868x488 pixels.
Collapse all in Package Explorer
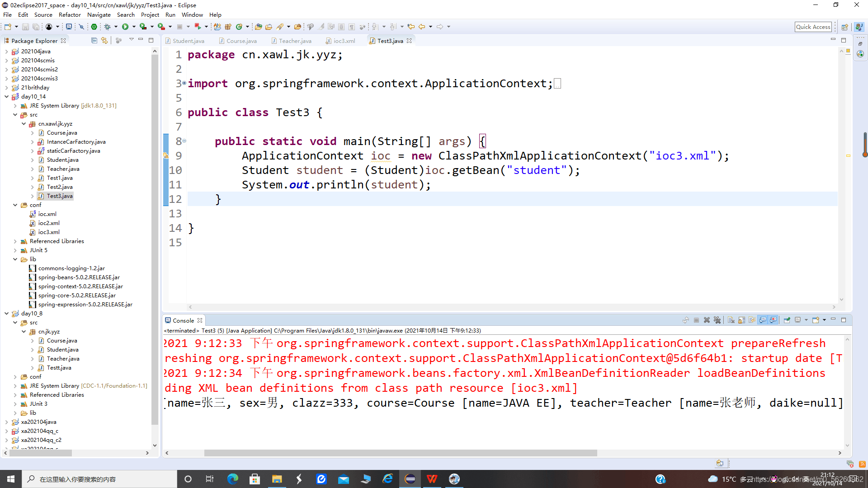tap(94, 41)
